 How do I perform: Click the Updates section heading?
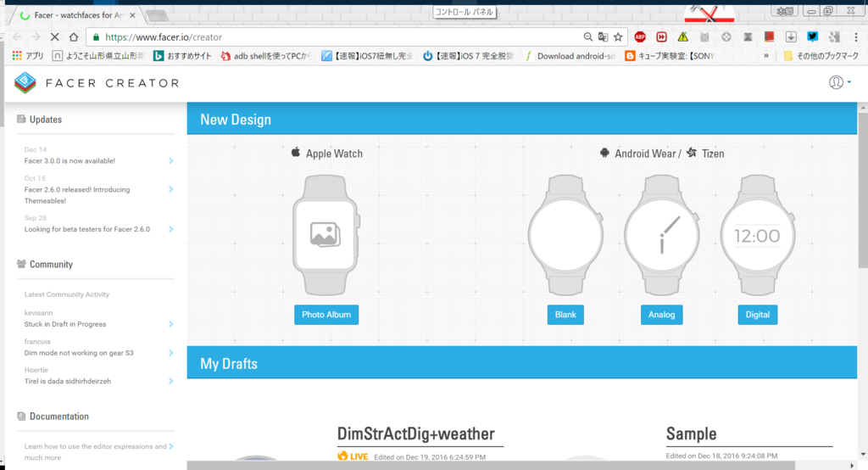tap(46, 119)
